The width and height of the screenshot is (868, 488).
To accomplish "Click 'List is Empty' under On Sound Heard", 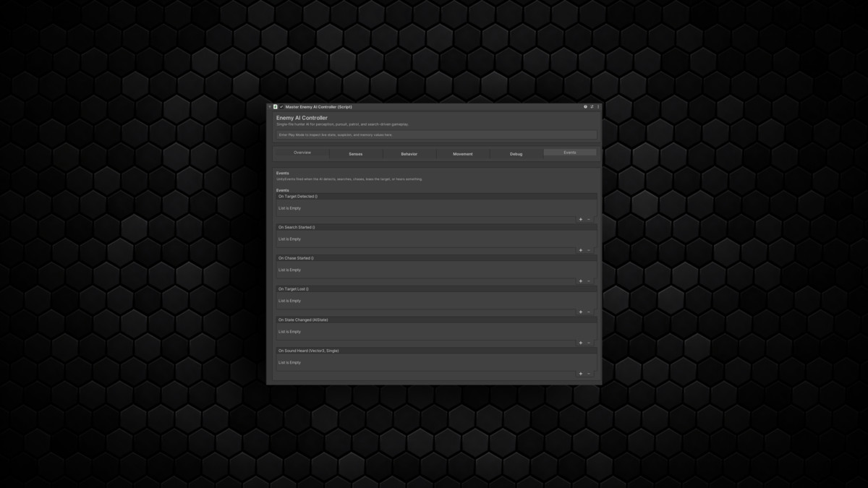I will coord(289,363).
